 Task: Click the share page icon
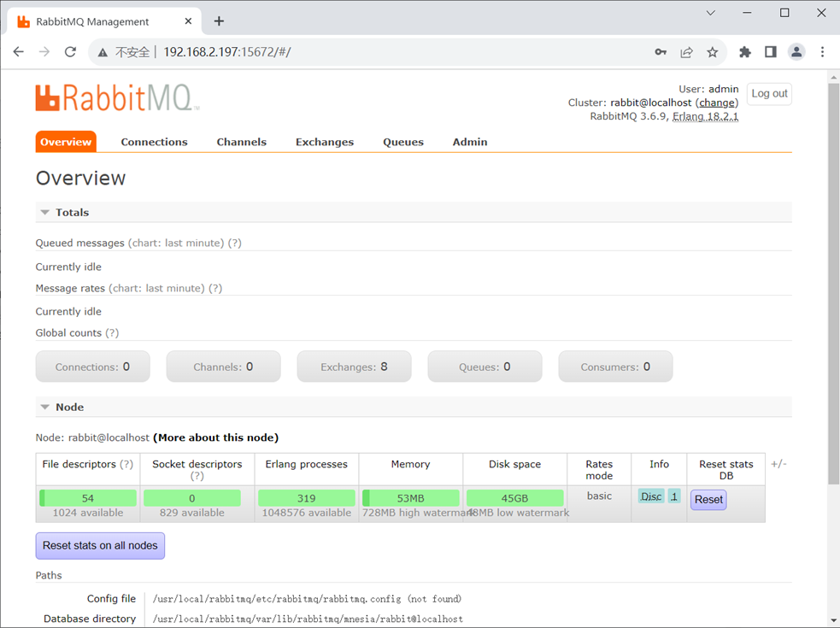686,52
